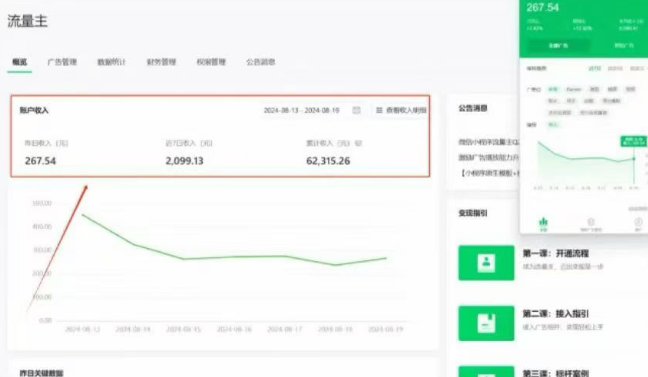Viewport: 648px width, 377px height.
Task: Open the first announcement starting with 微信小程序流量主
Action: [489, 142]
